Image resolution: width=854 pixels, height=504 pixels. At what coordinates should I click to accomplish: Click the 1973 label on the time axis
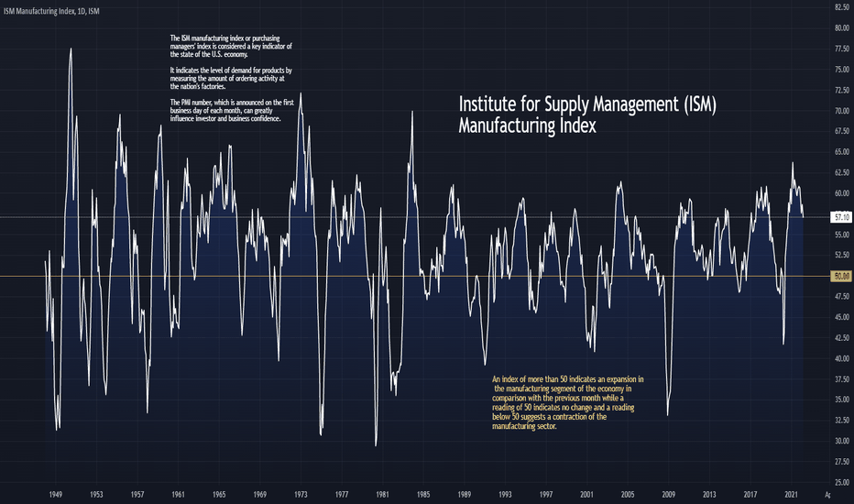(301, 495)
